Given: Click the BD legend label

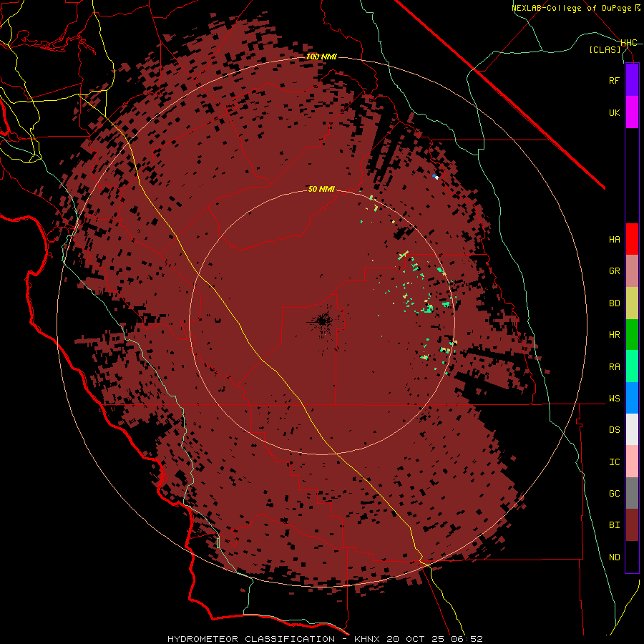Looking at the screenshot, I should [x=614, y=303].
